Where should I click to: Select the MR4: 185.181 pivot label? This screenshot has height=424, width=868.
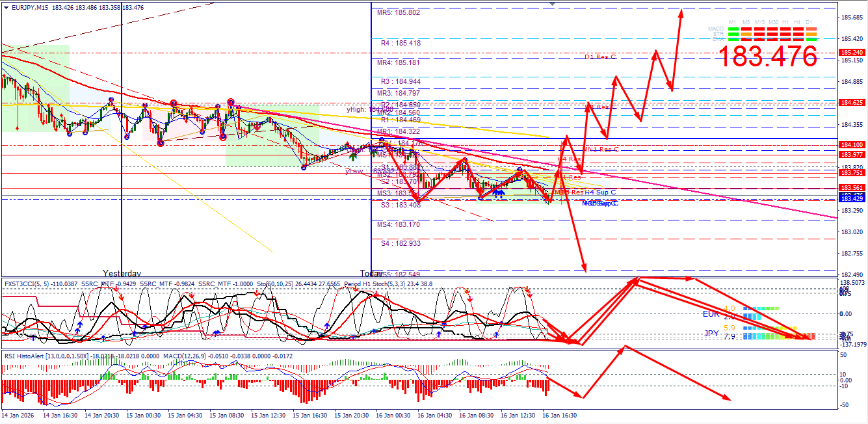[x=399, y=62]
